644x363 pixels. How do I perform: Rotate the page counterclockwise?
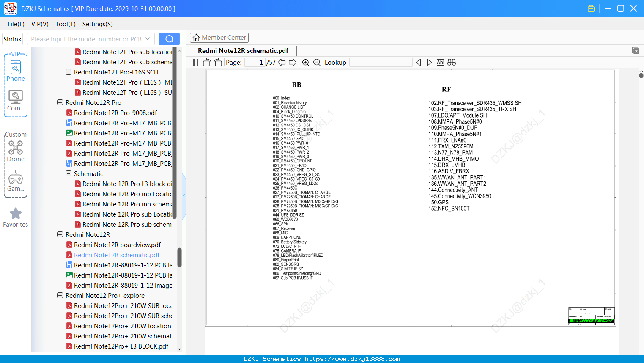(207, 63)
